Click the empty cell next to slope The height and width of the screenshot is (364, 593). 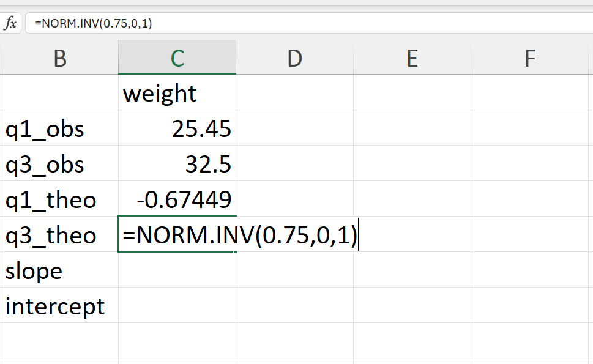pyautogui.click(x=177, y=270)
